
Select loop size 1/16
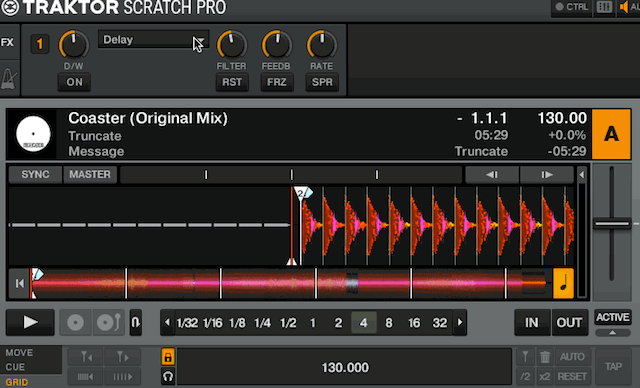click(x=213, y=323)
